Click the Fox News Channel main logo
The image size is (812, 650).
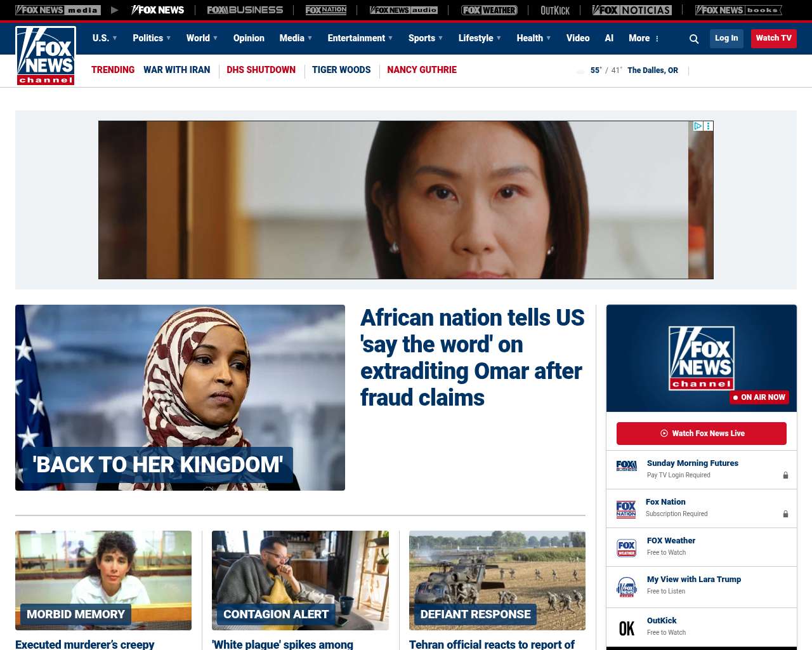point(46,56)
